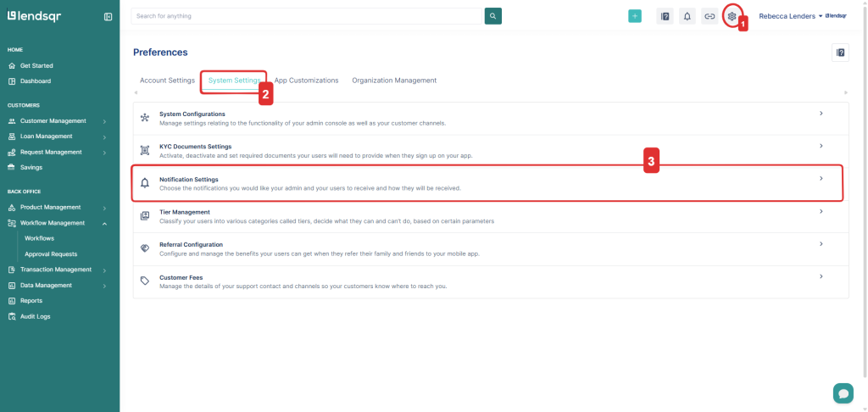The height and width of the screenshot is (412, 868).
Task: Open the chat support bubble
Action: (843, 393)
